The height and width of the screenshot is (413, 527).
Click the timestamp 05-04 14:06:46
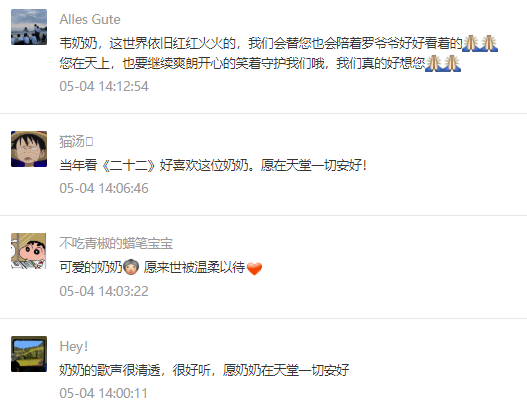tap(104, 188)
